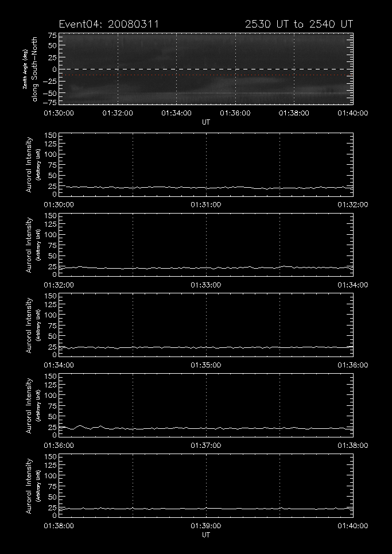The width and height of the screenshot is (392, 554).
Task: Click 'Auroral Intensity' label of 01:32–01:34 panel
Action: coord(29,245)
